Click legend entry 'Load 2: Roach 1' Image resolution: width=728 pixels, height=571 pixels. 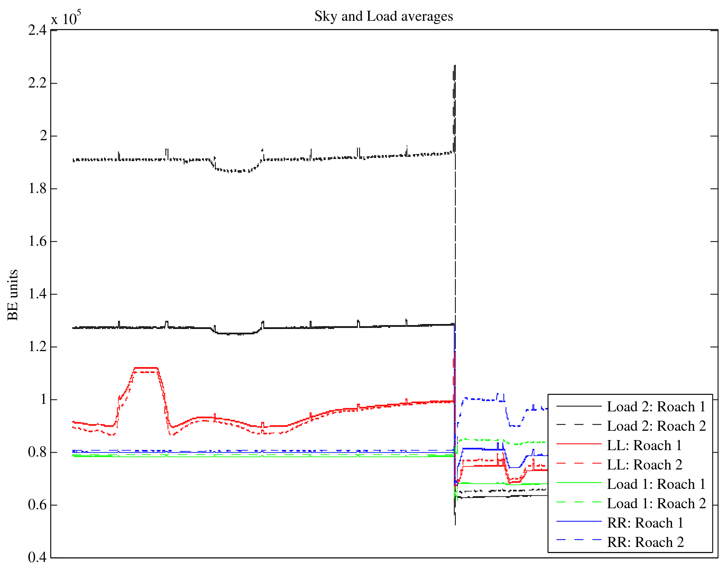click(656, 407)
